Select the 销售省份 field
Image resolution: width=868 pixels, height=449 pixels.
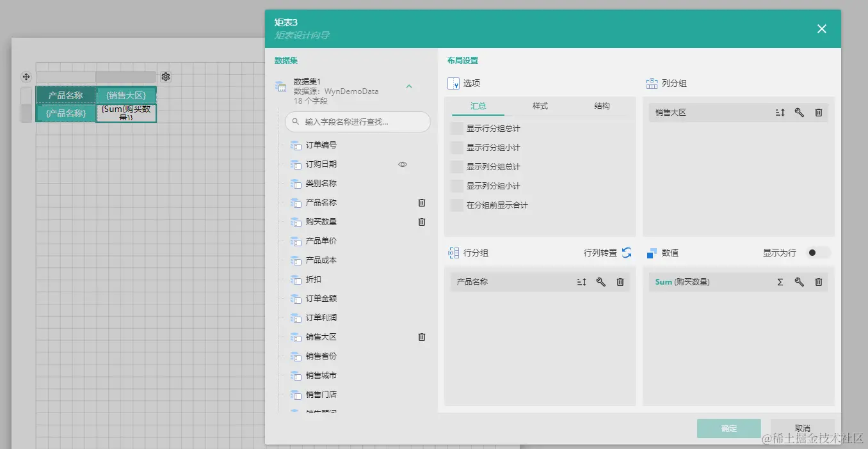321,356
